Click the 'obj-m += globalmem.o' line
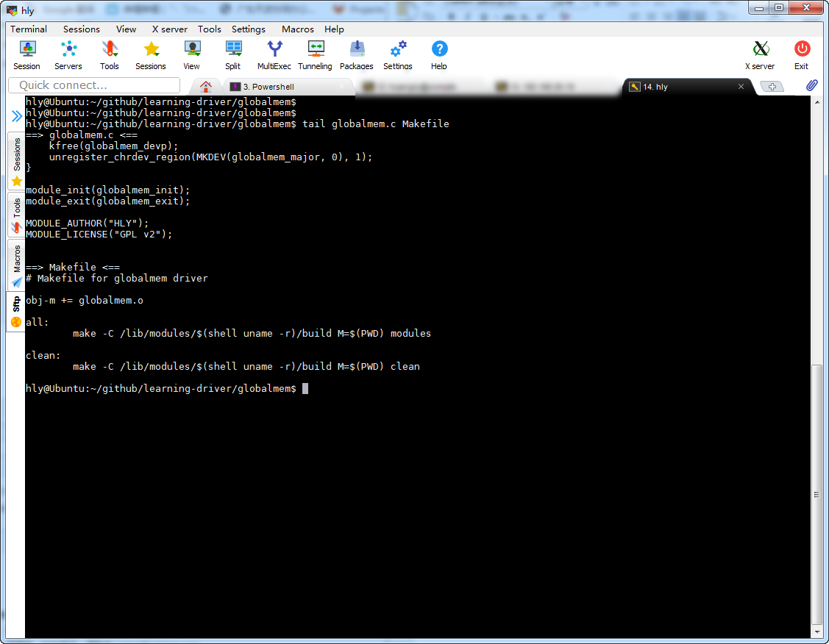829x644 pixels. coord(85,300)
